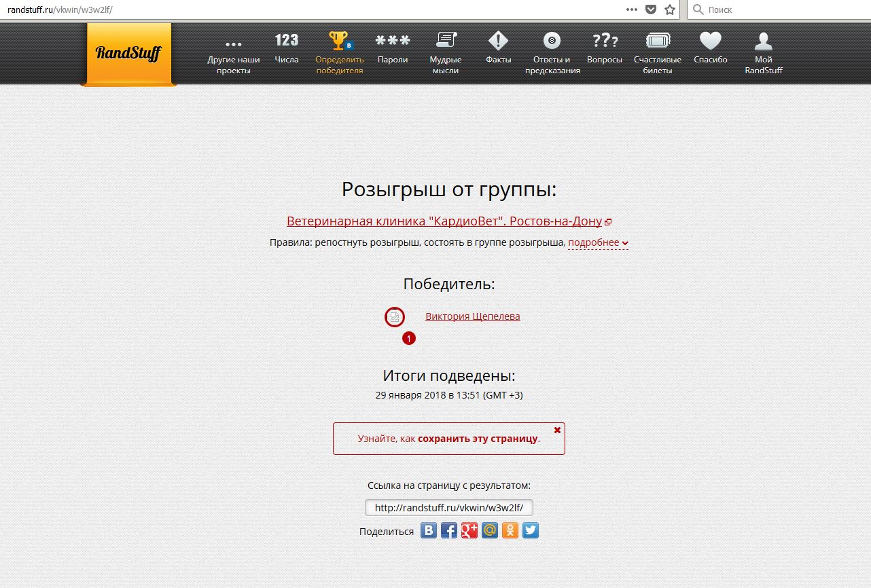
Task: Open Другие наши проекты menu
Action: [234, 54]
